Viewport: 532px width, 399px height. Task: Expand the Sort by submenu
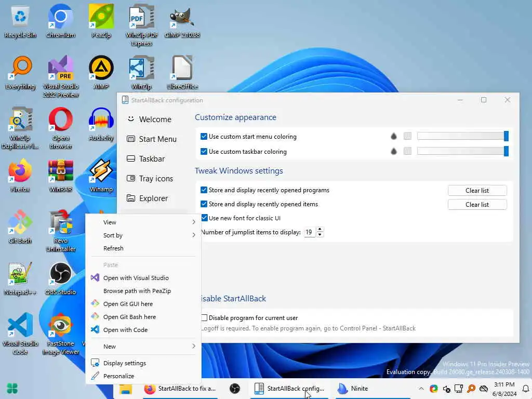point(143,235)
